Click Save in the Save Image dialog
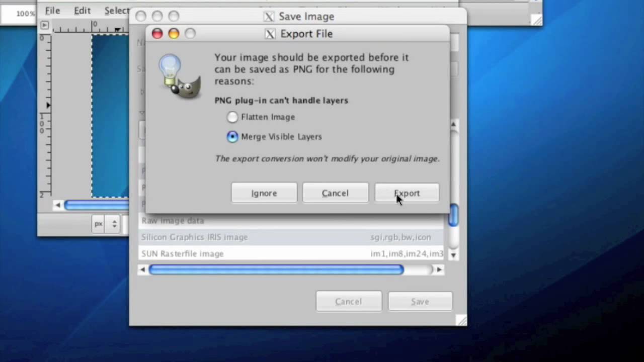644x362 pixels. 420,301
